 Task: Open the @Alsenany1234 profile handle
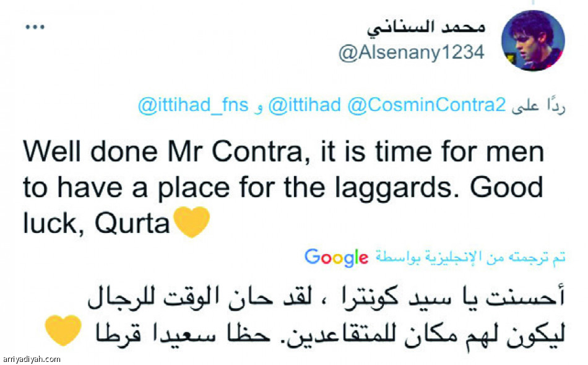412,53
